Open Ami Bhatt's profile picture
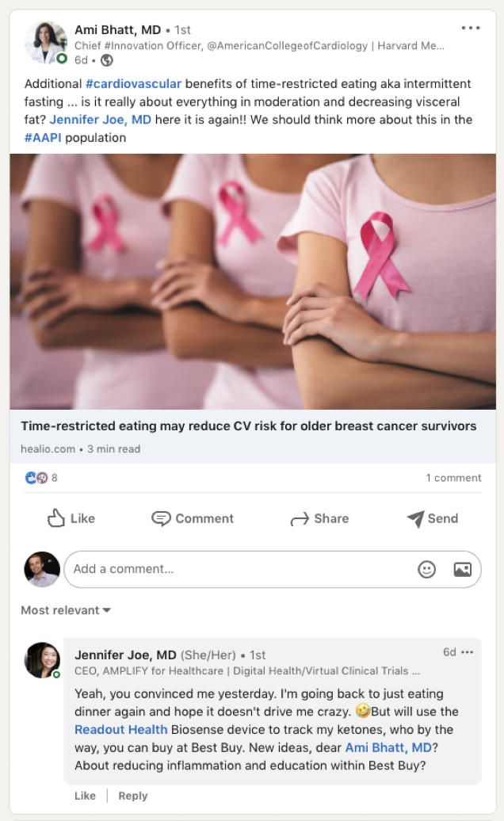The height and width of the screenshot is (821, 504). pos(45,43)
